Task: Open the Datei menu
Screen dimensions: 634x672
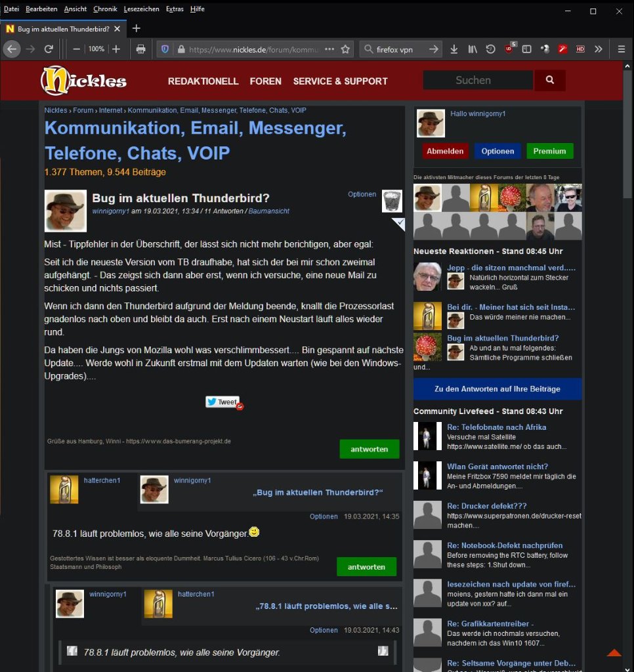Action: click(x=12, y=9)
